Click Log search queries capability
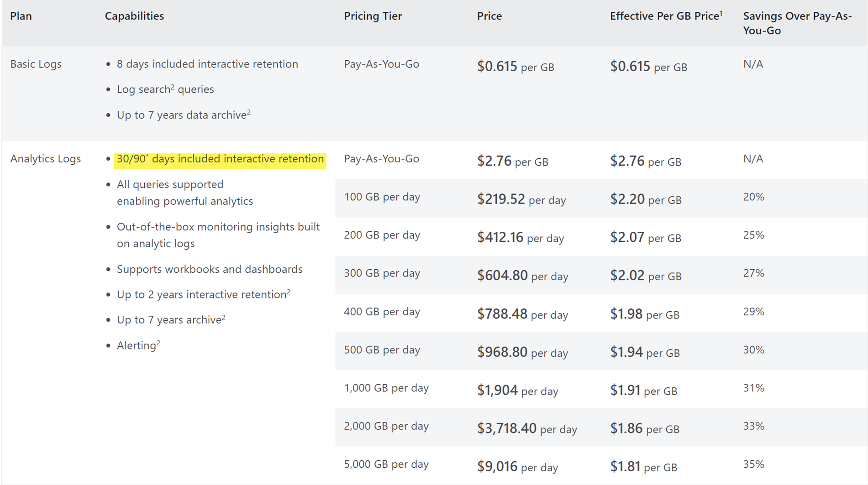868x485 pixels. (165, 89)
